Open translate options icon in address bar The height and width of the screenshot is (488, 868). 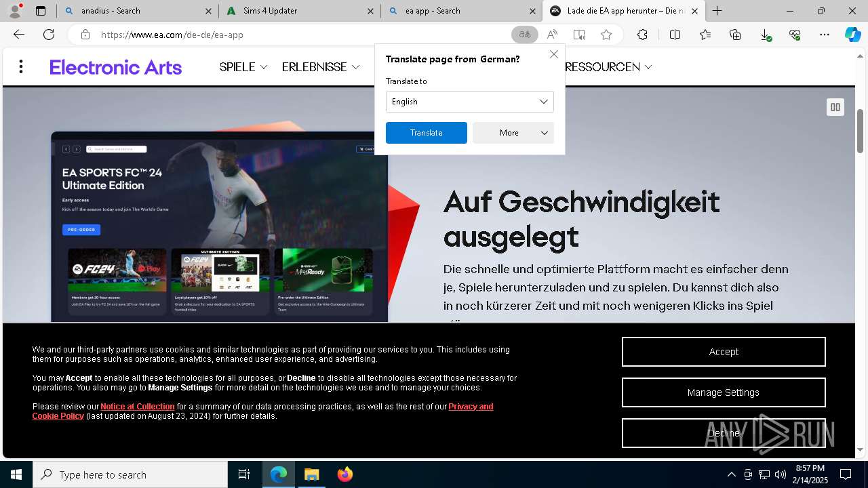(x=524, y=35)
